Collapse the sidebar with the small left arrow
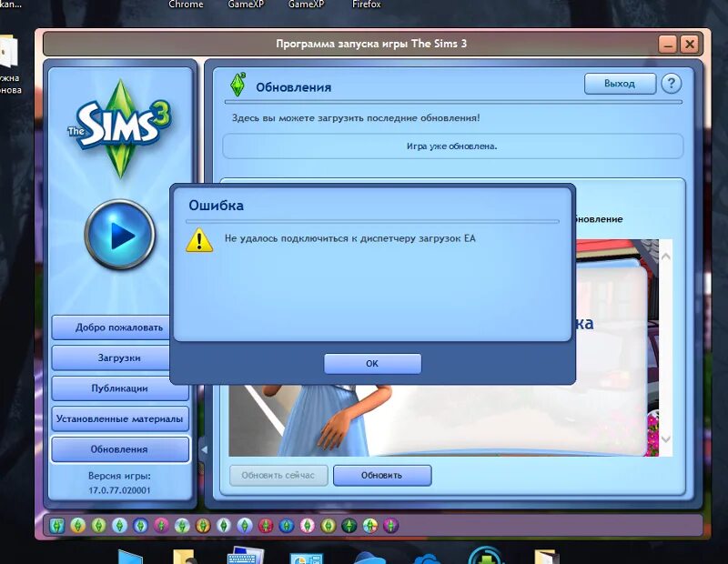Viewport: 728px width, 564px height. tap(204, 449)
